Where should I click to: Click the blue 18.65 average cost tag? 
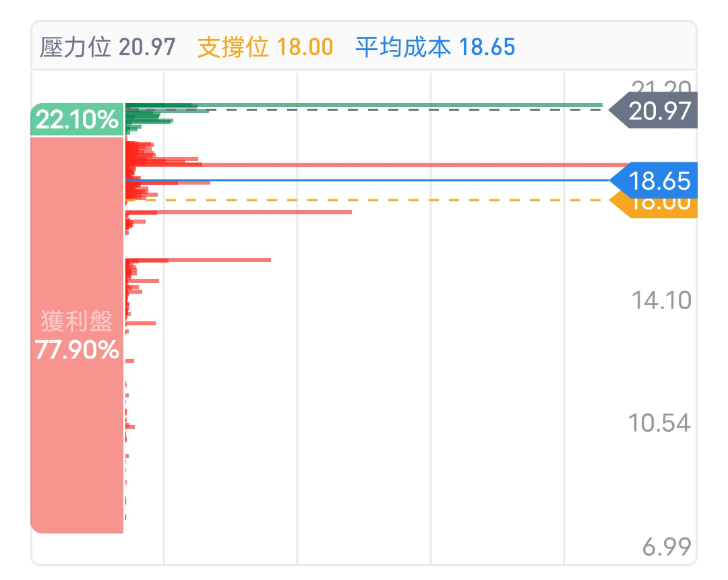654,181
